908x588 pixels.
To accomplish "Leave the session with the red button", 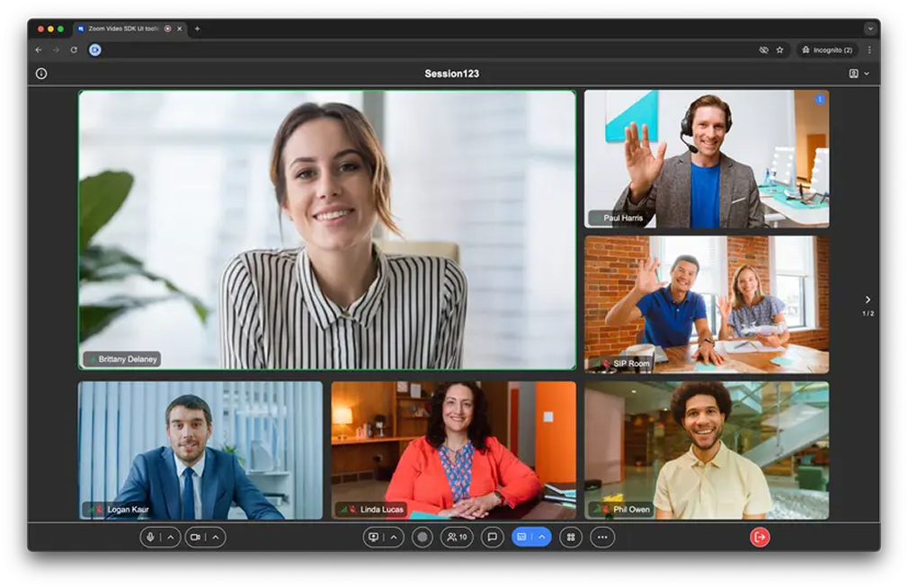I will click(760, 537).
